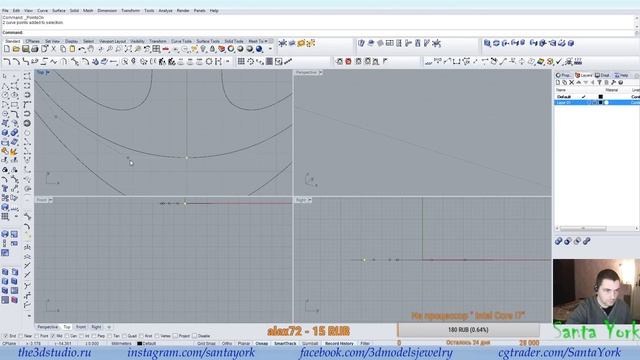Toggle the Point osnap checkbox
The image size is (640, 360).
37,336
